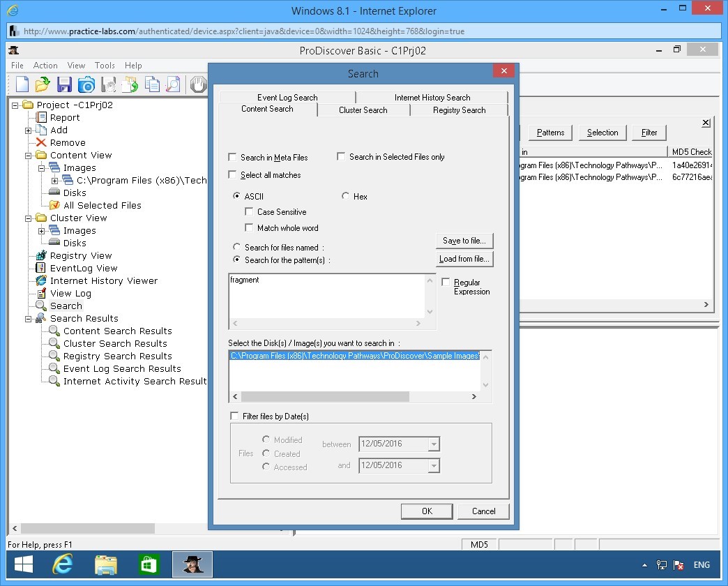728x586 pixels.
Task: Select the ASCII radio button
Action: point(236,196)
